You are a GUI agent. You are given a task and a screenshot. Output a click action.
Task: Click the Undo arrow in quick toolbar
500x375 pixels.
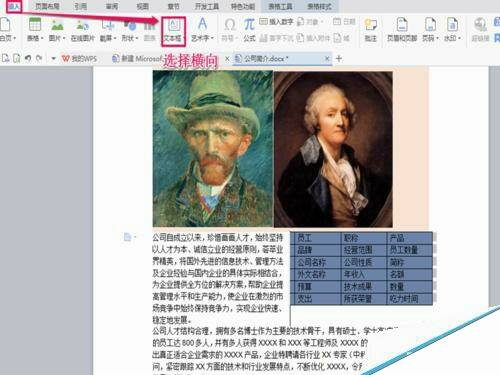pos(28,58)
